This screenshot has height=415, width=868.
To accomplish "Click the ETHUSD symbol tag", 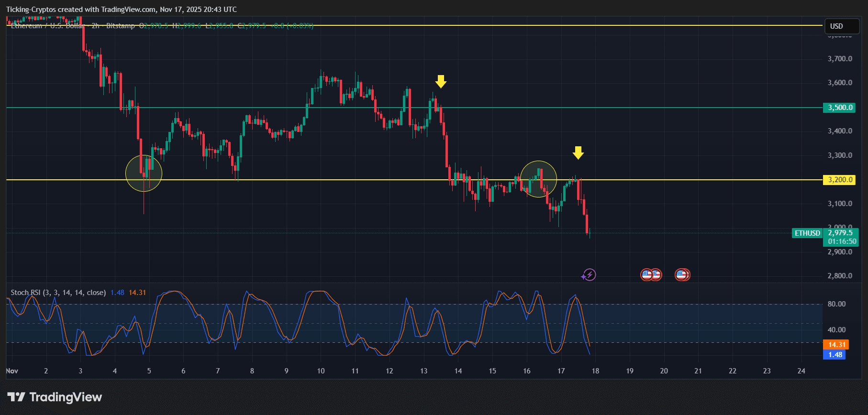I will click(807, 233).
